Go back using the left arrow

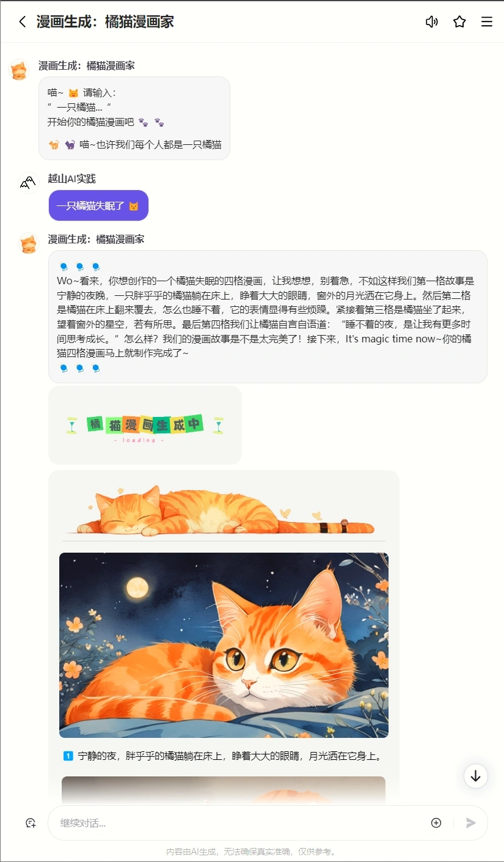(x=23, y=22)
